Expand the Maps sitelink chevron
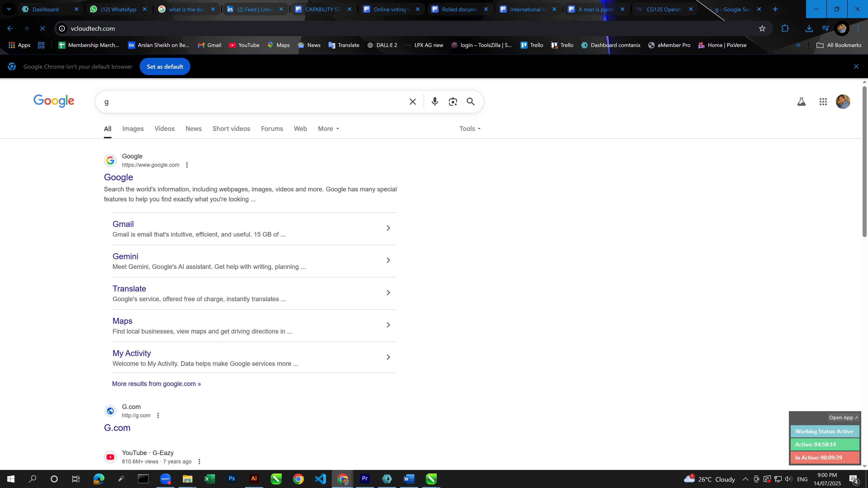 [x=388, y=325]
